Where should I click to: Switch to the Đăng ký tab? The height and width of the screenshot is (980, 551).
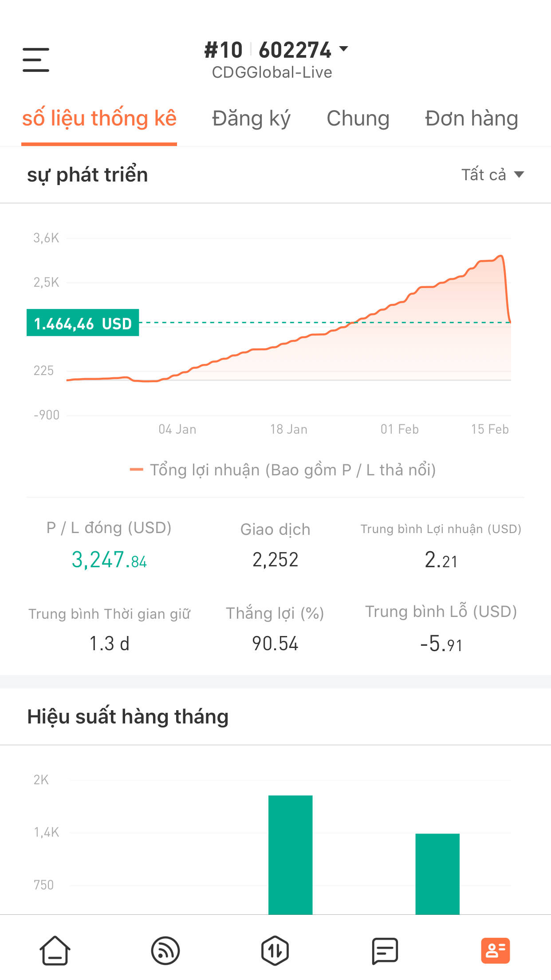point(251,119)
